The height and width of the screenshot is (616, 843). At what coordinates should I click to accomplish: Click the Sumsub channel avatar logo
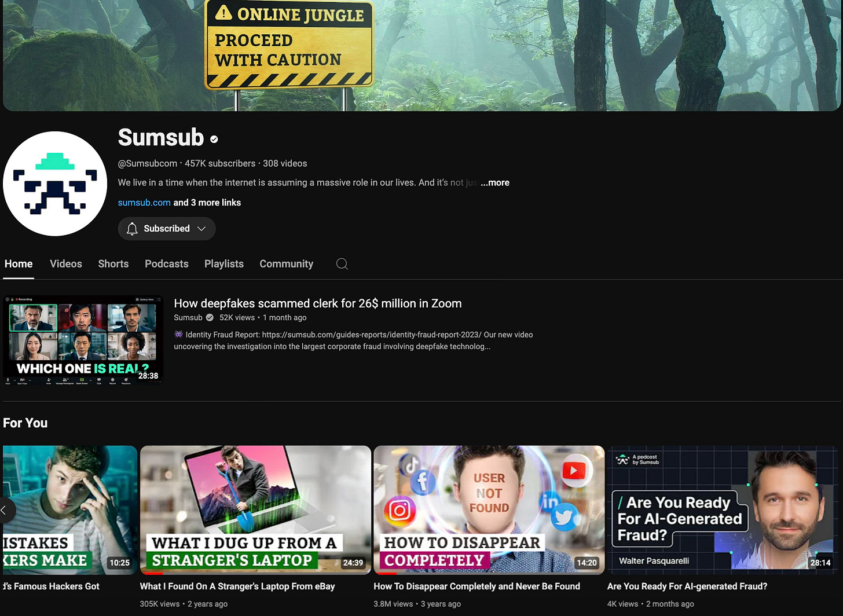(x=55, y=184)
